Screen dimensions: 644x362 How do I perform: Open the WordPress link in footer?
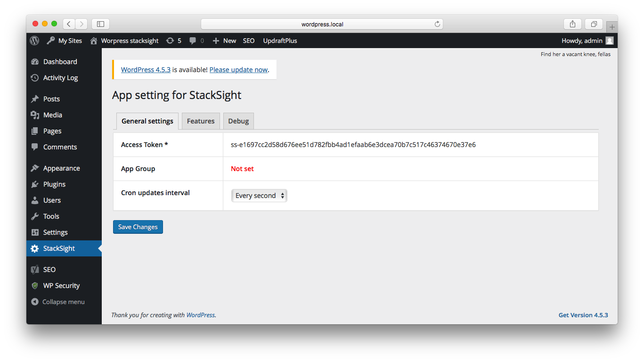tap(201, 315)
